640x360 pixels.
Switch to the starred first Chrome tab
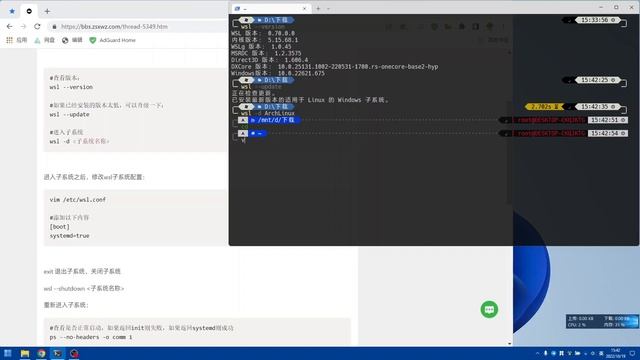click(12, 11)
